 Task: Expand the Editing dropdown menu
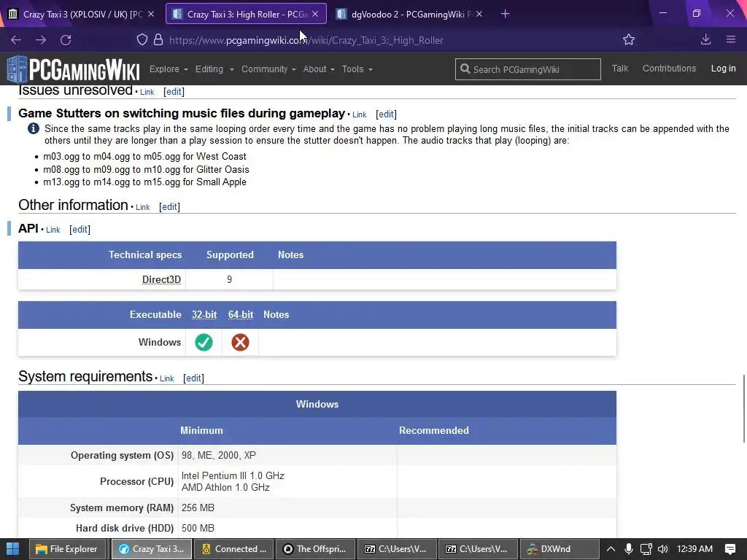click(214, 69)
